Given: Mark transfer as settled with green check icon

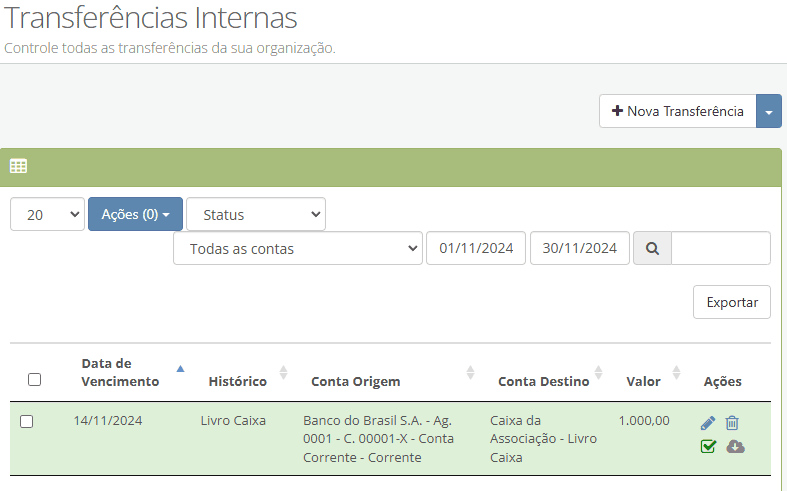Looking at the screenshot, I should [708, 446].
